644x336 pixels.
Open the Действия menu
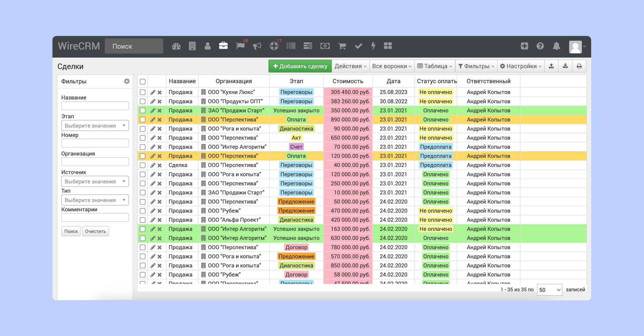click(x=350, y=66)
